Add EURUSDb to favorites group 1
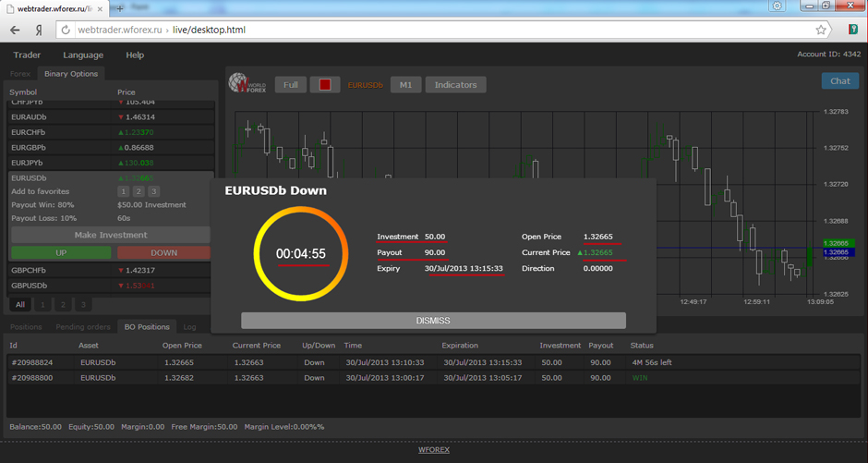 click(123, 191)
